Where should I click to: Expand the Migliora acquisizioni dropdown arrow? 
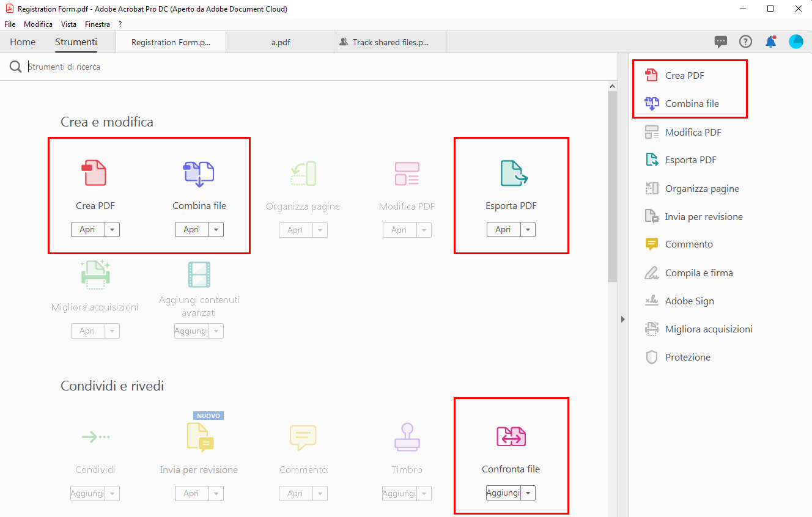(112, 331)
